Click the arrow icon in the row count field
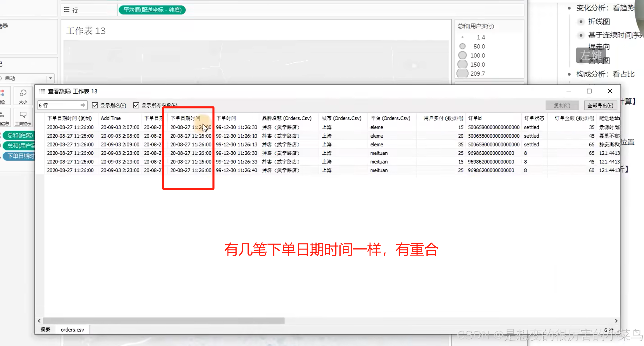Viewport: 644px width, 346px height. 82,105
